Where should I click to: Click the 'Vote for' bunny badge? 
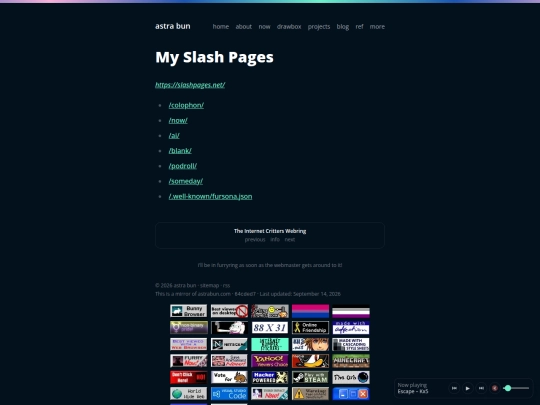click(x=229, y=377)
